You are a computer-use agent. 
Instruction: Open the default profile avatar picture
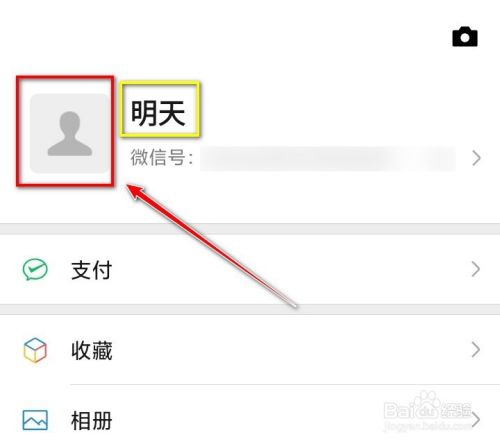[x=69, y=133]
